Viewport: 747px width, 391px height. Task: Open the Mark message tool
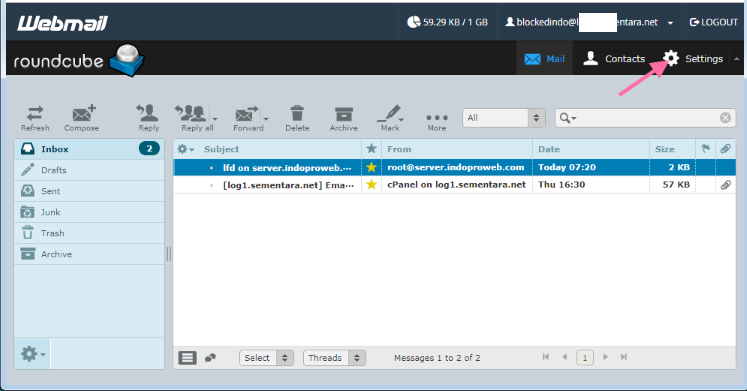[x=390, y=118]
